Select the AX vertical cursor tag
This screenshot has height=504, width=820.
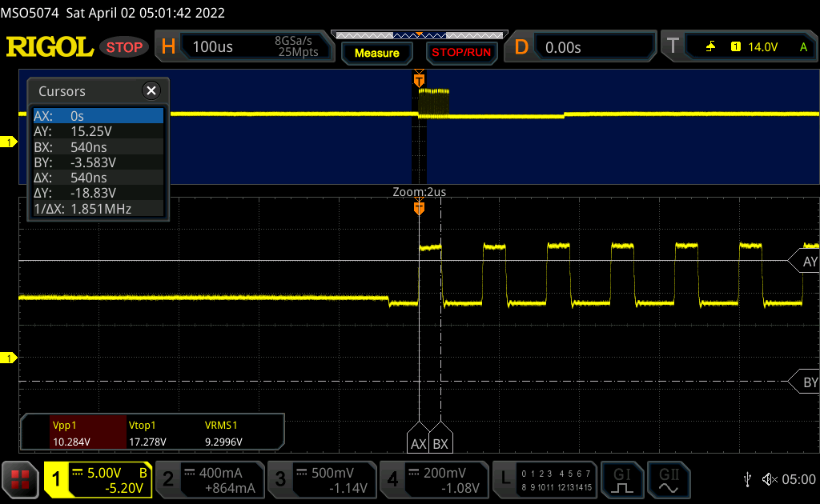click(418, 438)
